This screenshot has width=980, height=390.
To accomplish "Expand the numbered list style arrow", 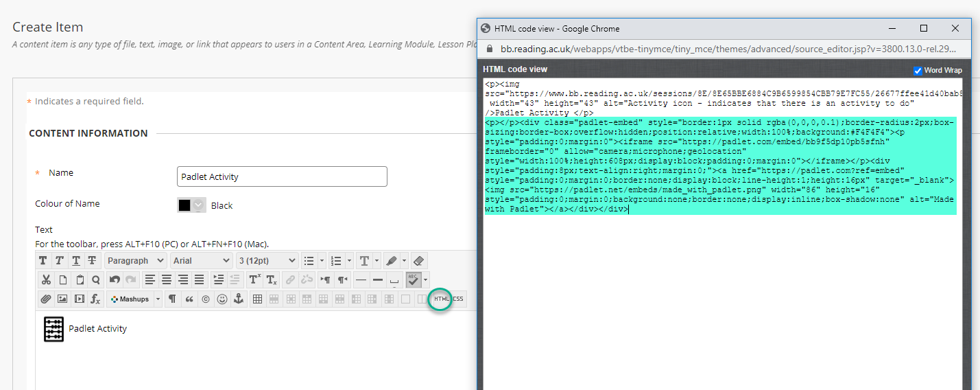I will coord(349,261).
